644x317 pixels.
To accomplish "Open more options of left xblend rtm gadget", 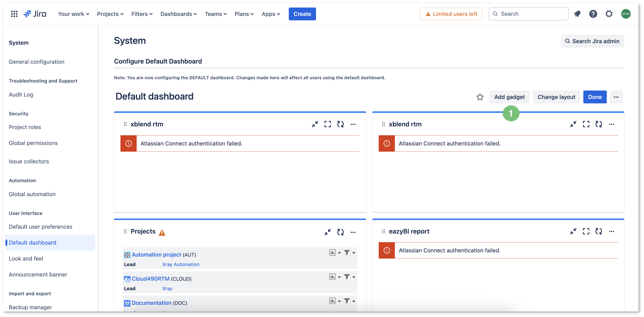I will pos(353,124).
